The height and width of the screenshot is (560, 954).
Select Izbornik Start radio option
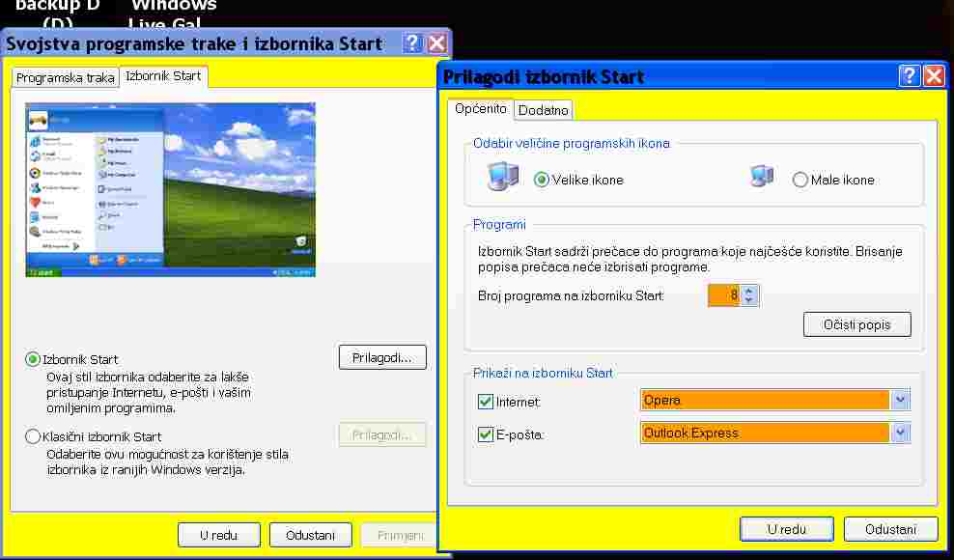tap(33, 359)
